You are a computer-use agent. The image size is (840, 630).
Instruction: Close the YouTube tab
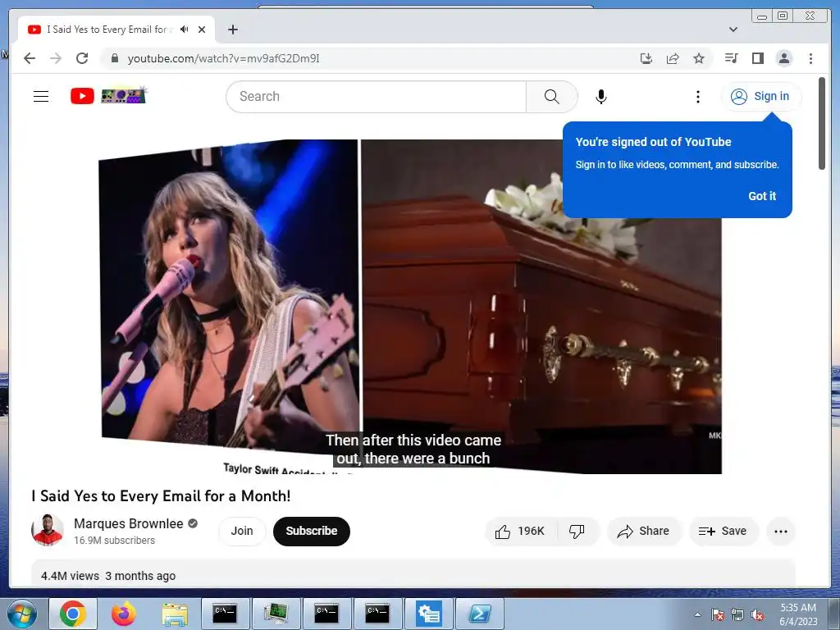coord(202,30)
